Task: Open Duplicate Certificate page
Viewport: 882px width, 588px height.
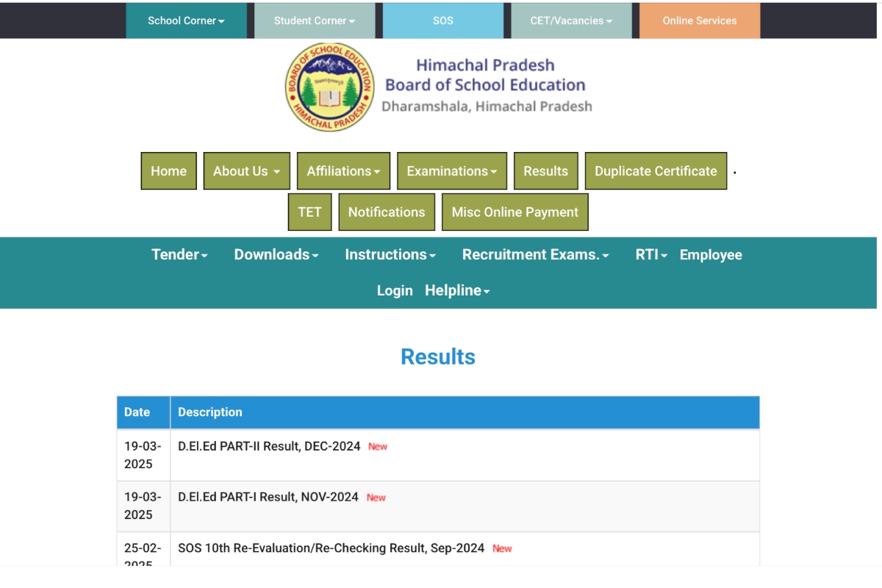Action: point(656,171)
